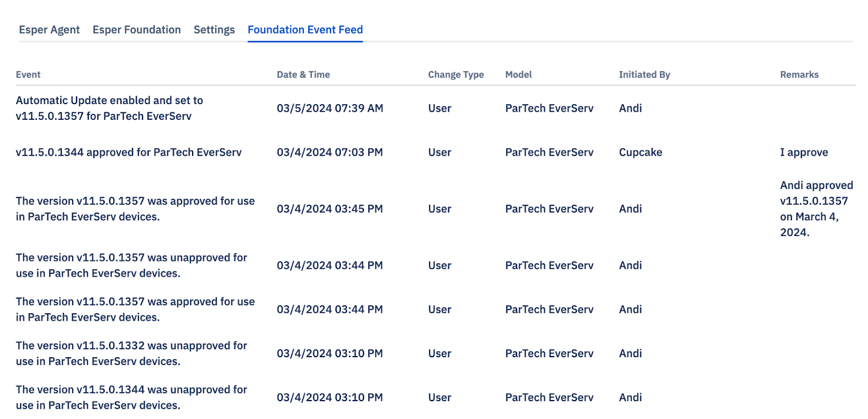Image resolution: width=868 pixels, height=419 pixels.
Task: Click the 'Andi approved v11.5.0.1357' remark
Action: point(816,209)
